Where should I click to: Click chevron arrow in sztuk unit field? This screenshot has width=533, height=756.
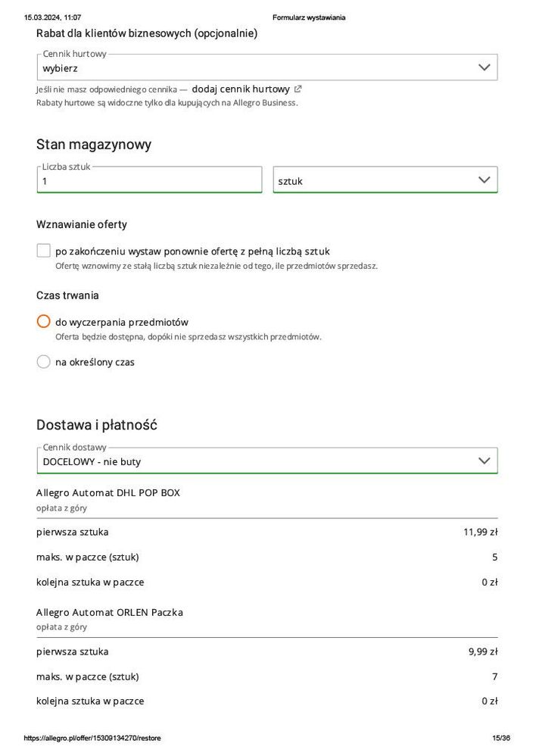tap(485, 180)
